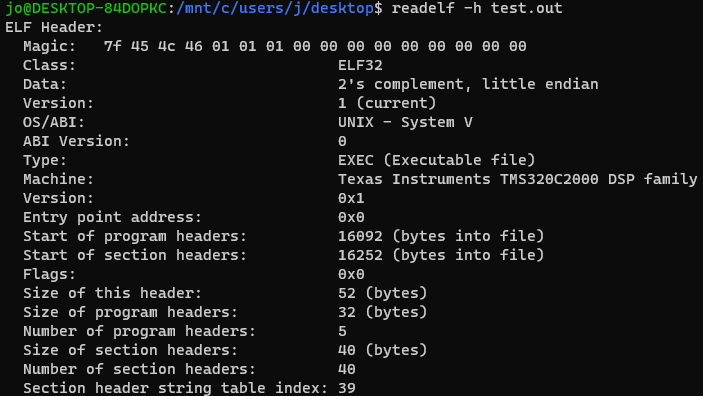Click the '32 (bytes)' program header size

[x=382, y=312]
